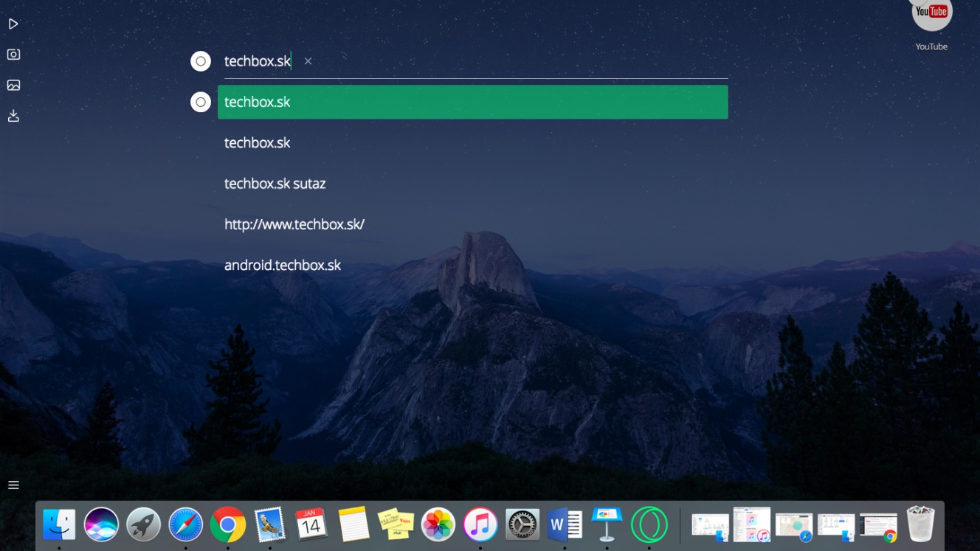Click the circle icon beside highlighted suggestion
The image size is (980, 551).
point(201,102)
